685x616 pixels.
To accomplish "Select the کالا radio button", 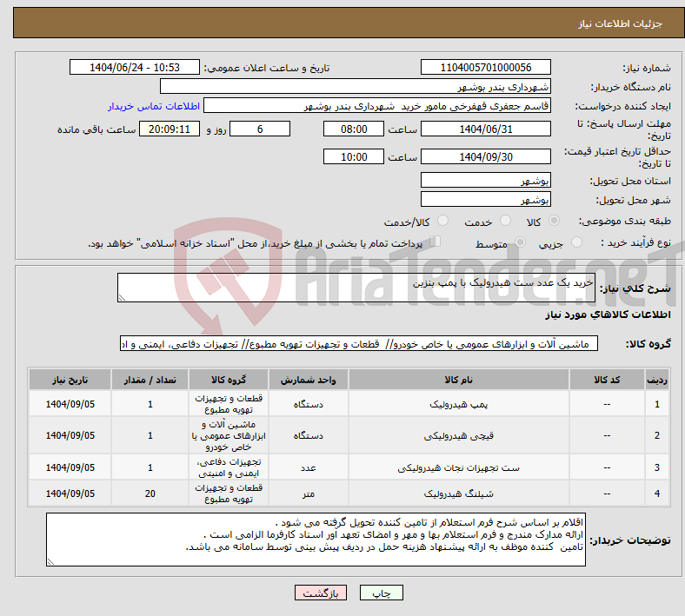I will [554, 221].
